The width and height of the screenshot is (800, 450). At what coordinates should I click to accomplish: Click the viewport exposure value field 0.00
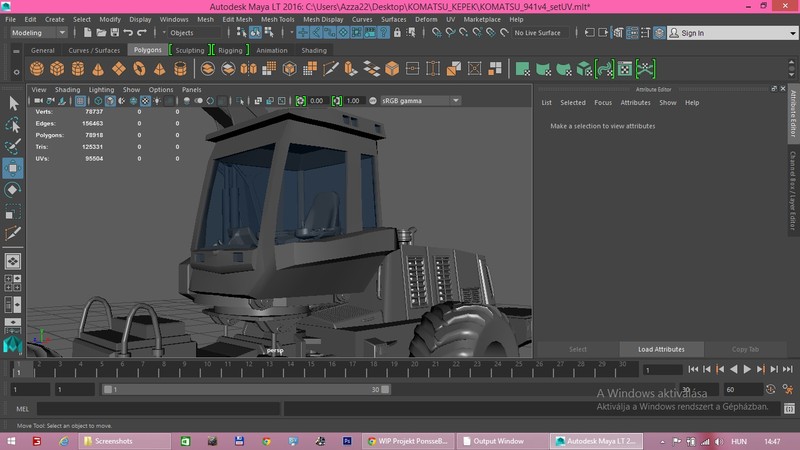317,101
